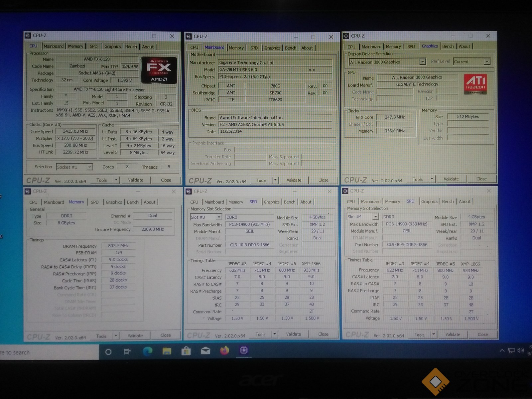Expand Tools arrow in the processor window
The width and height of the screenshot is (532, 399).
pos(116,180)
